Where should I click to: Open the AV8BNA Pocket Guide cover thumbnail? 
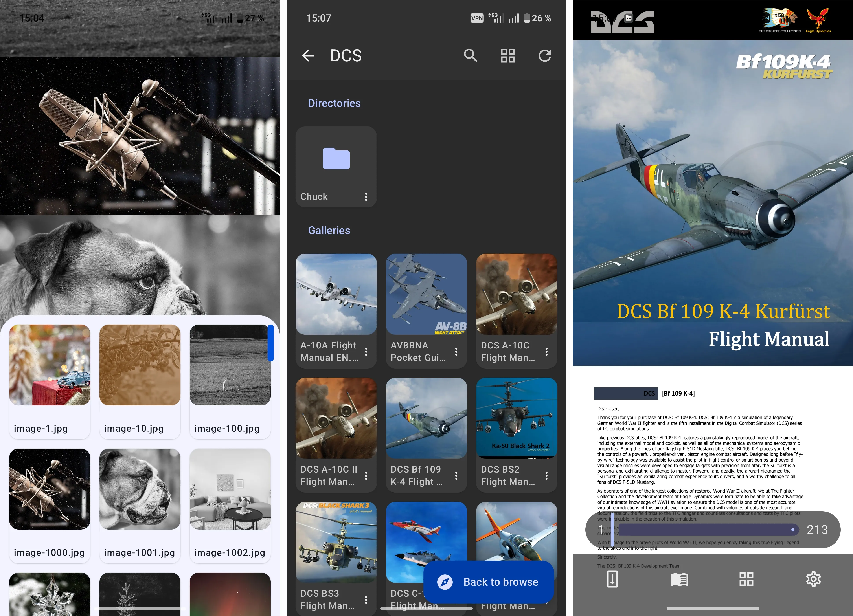(x=426, y=294)
